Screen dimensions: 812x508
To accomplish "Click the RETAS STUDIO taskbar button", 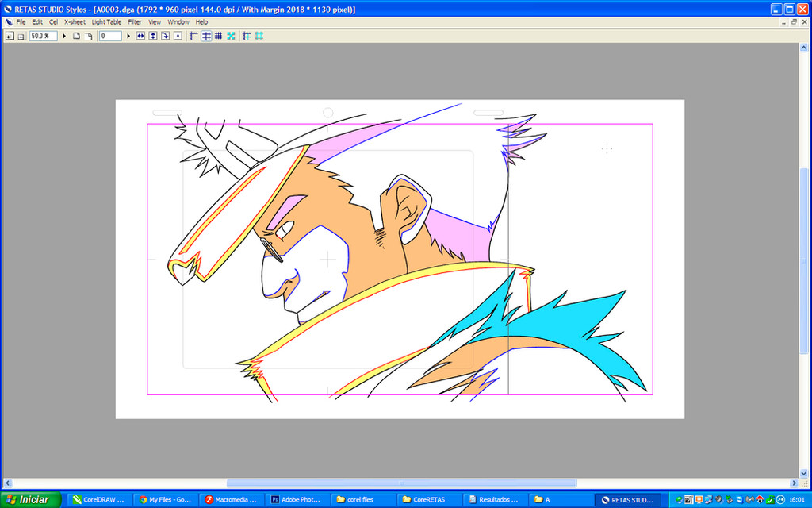I will click(x=628, y=500).
